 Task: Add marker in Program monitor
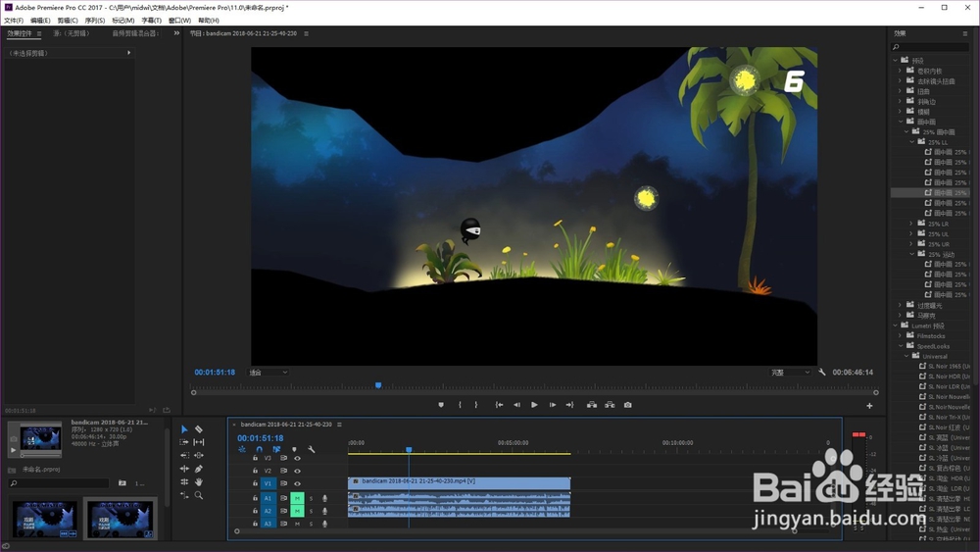click(x=441, y=405)
